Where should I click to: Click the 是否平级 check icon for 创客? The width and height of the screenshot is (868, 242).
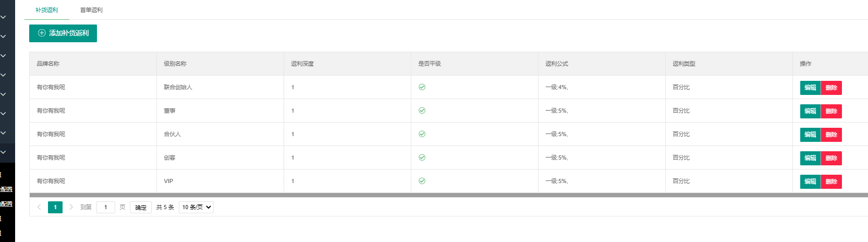pos(422,158)
